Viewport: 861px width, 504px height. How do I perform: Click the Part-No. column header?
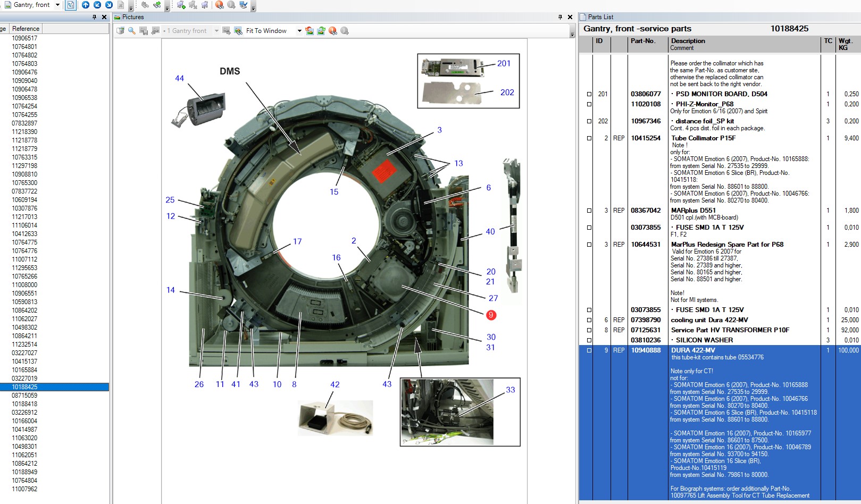643,41
